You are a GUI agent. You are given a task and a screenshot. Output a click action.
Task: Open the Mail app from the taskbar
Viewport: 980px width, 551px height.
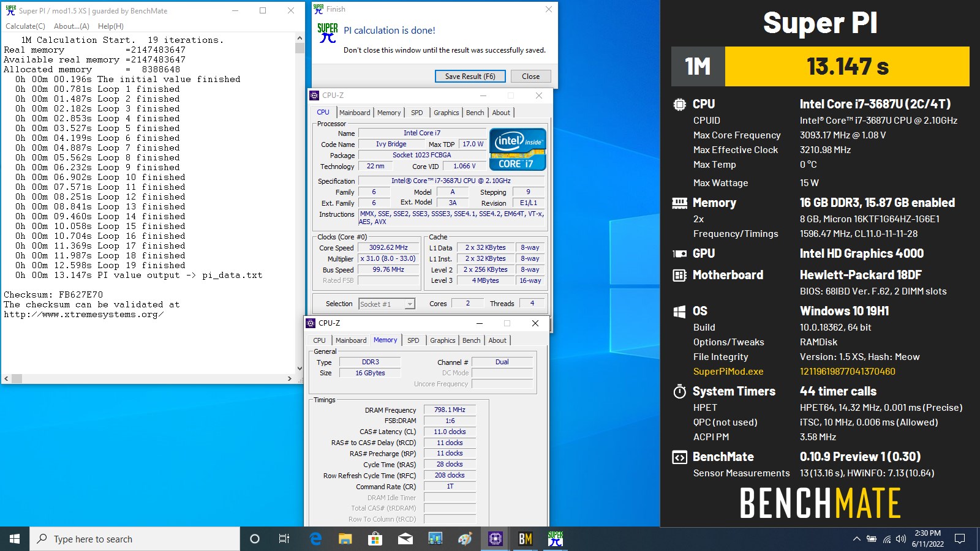pos(405,539)
